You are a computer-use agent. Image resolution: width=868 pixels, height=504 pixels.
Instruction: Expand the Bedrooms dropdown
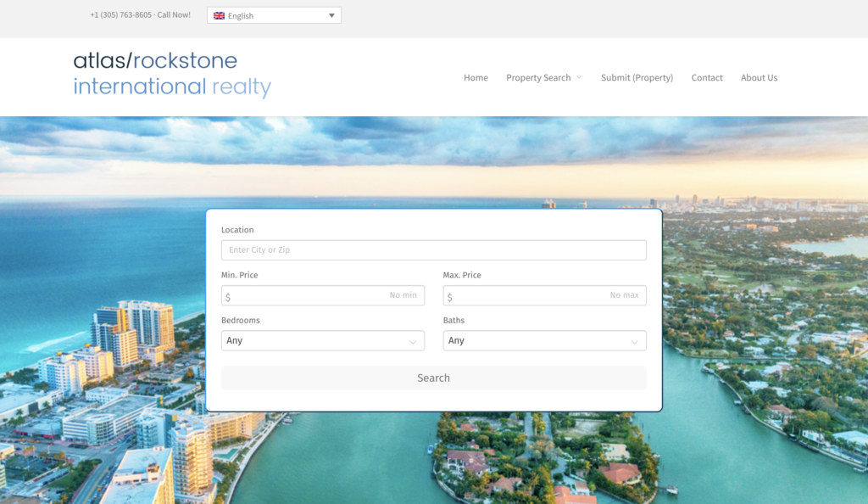[322, 340]
